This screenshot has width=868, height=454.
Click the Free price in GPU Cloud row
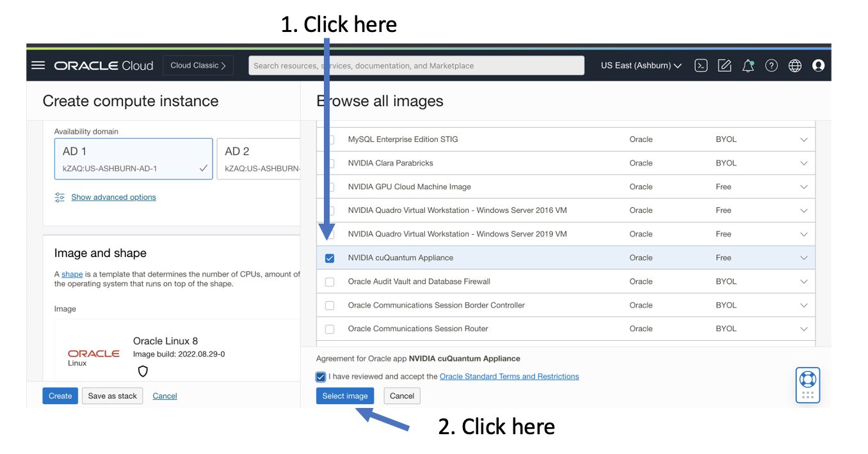click(x=723, y=187)
